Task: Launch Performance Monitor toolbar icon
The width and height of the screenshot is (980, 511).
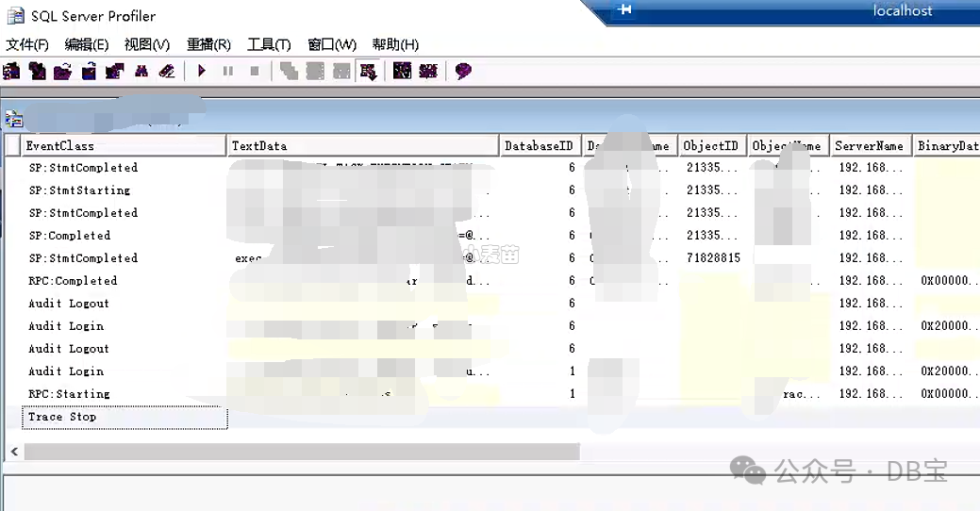Action: (428, 72)
